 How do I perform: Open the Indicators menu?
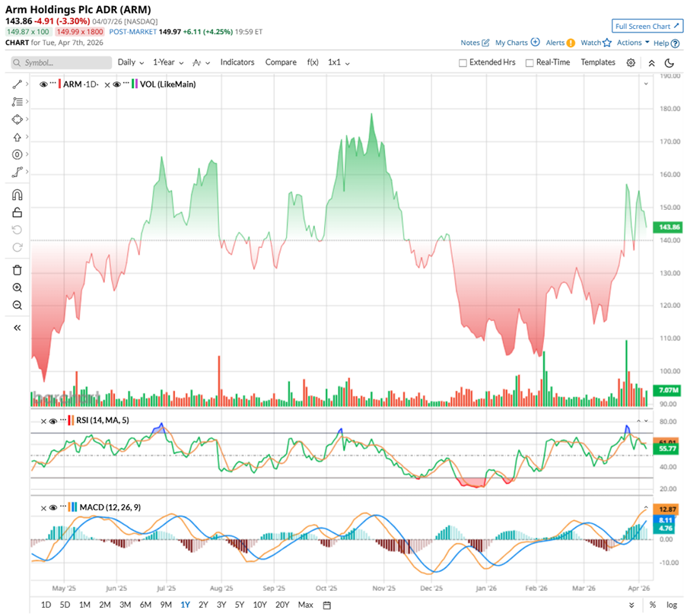(x=237, y=62)
